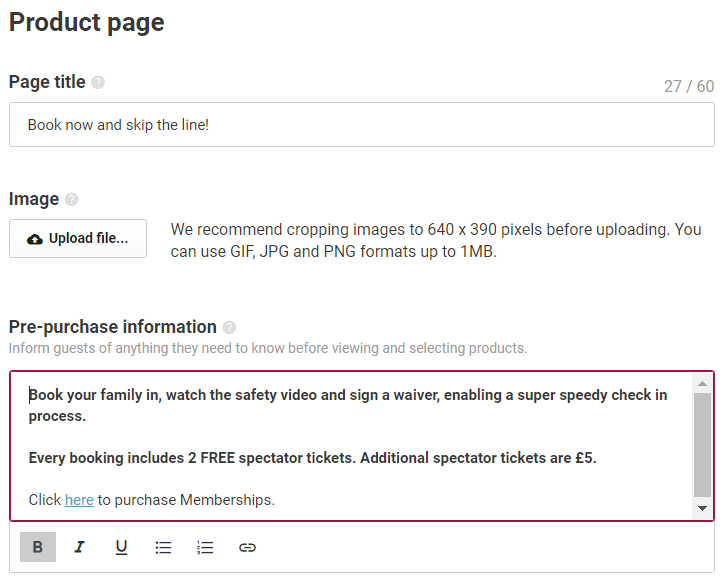728x586 pixels.
Task: Click the scrollbar thumb in the text editor
Action: click(703, 444)
